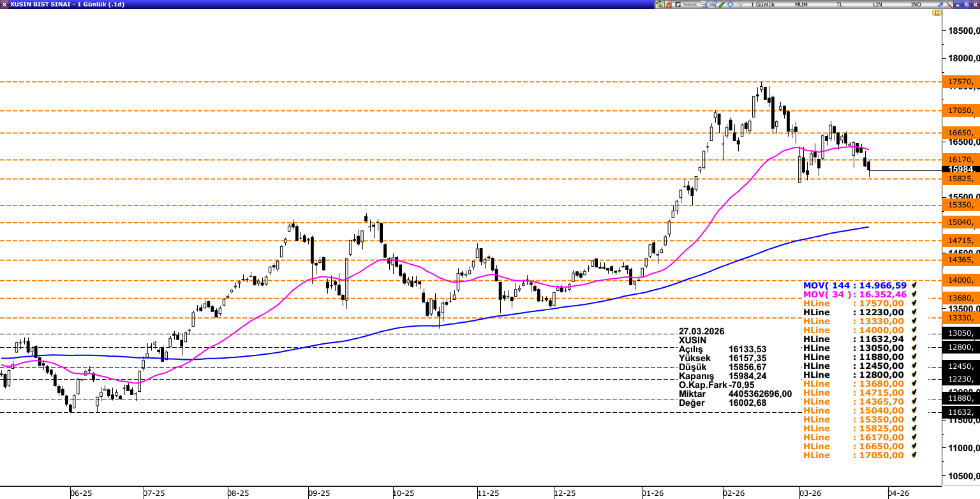
Task: Toggle checkmark for MOV(34) moving average
Action: 914,294
